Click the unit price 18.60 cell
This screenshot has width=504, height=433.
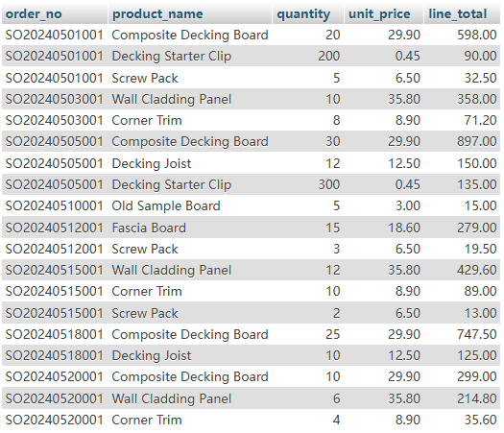[404, 228]
